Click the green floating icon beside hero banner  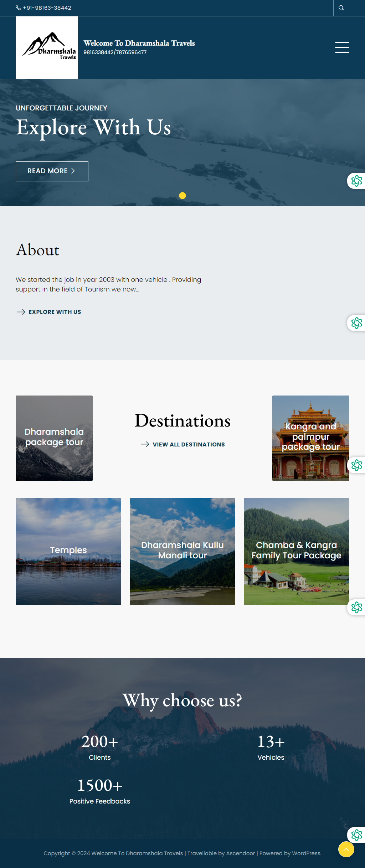[356, 181]
